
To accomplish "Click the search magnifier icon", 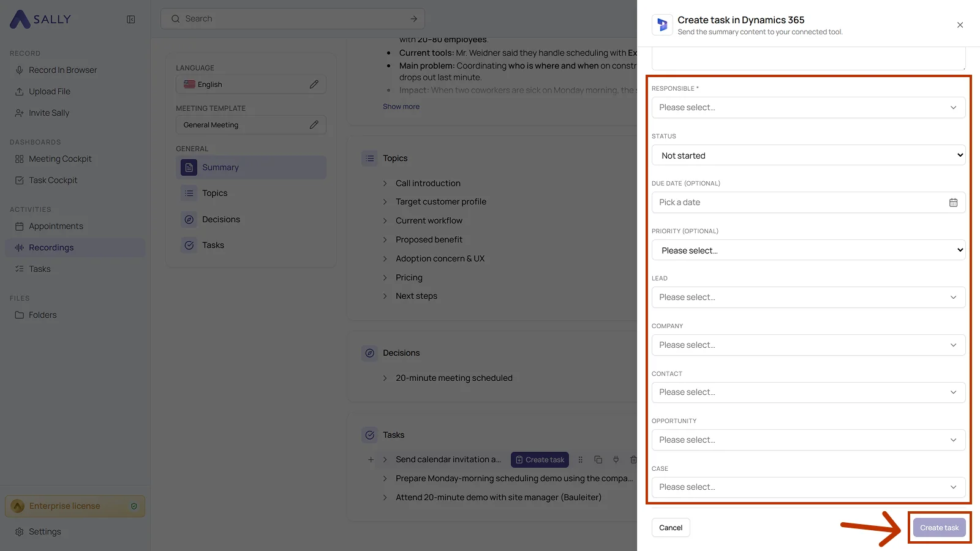I will [x=175, y=19].
